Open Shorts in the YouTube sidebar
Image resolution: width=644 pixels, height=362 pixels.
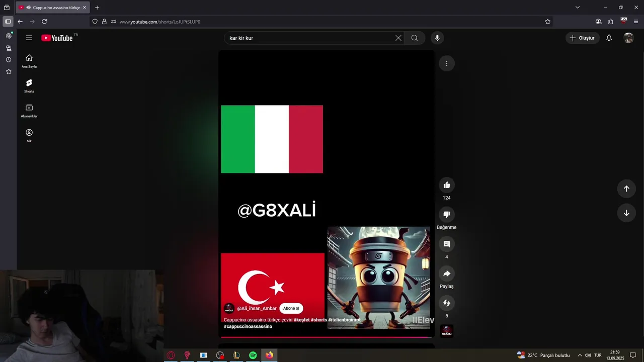pyautogui.click(x=29, y=86)
